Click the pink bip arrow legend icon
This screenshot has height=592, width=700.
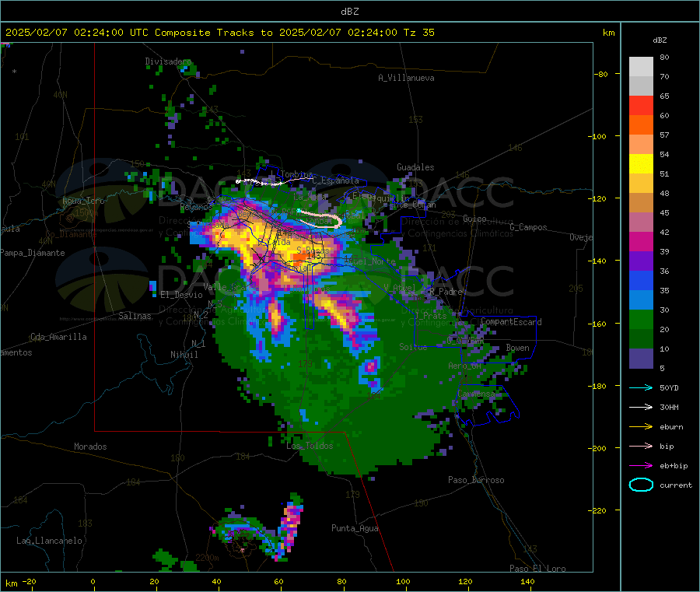click(641, 446)
